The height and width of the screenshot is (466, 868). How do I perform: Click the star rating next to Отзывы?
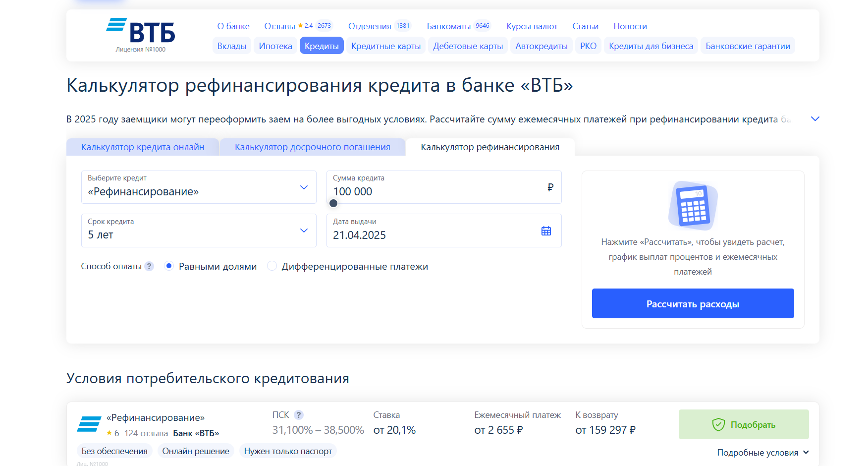(305, 26)
